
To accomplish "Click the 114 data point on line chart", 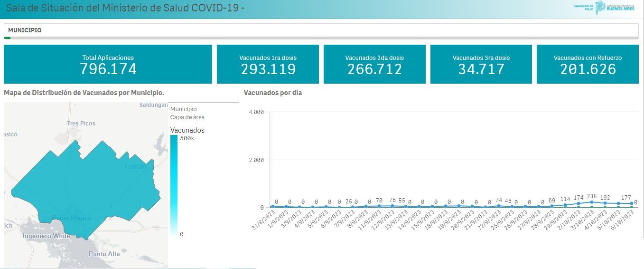I will pos(565,205).
